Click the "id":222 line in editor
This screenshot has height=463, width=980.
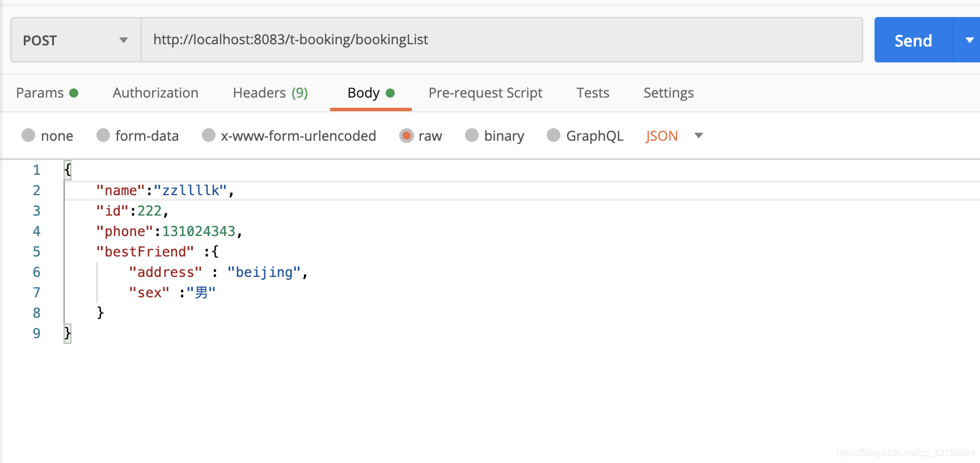132,211
